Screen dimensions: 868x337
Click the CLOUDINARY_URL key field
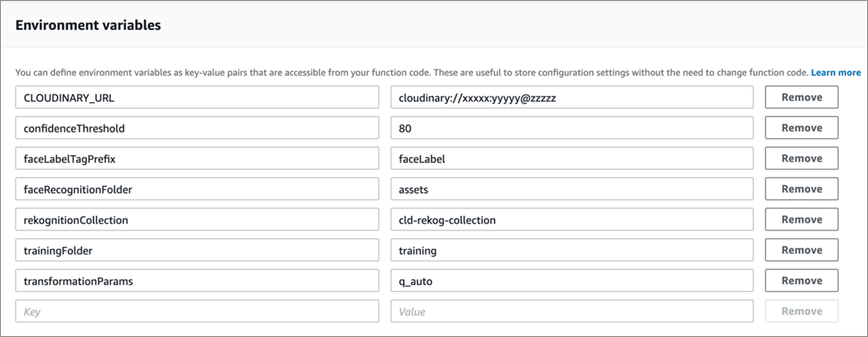click(x=197, y=97)
